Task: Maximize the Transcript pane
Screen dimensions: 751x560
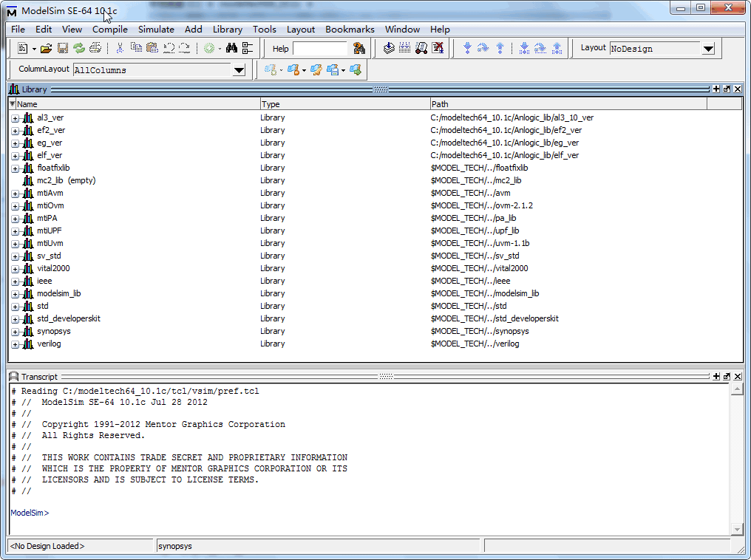Action: tap(726, 376)
